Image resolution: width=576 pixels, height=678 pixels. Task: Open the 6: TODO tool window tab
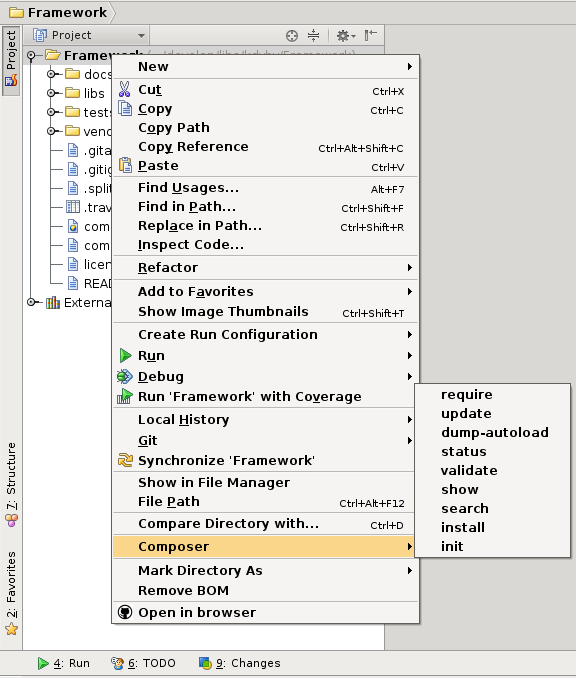pyautogui.click(x=143, y=663)
